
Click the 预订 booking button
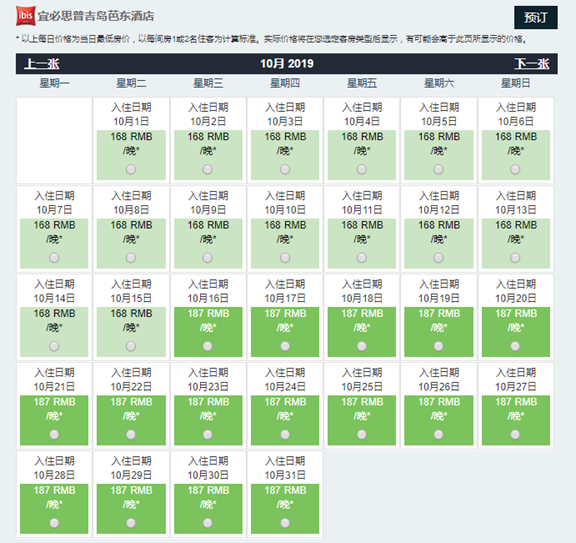tap(536, 17)
